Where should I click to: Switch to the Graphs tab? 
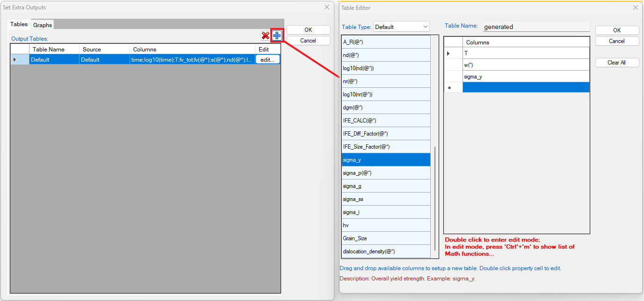43,25
